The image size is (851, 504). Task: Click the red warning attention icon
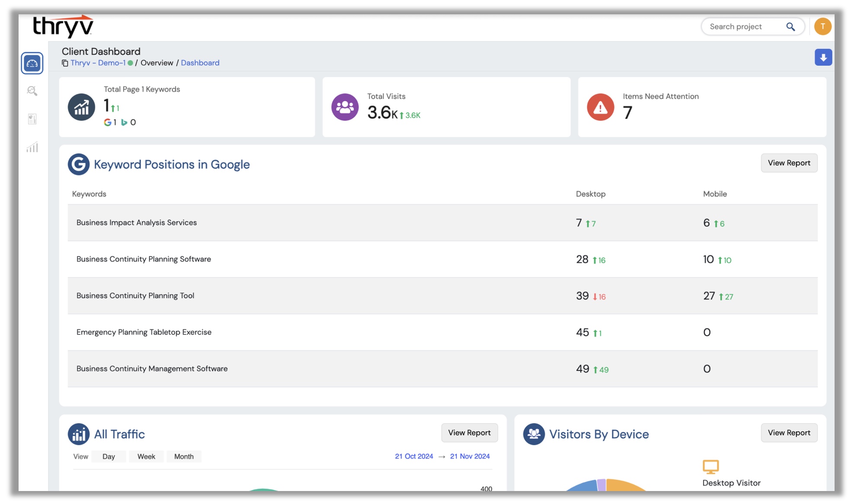click(600, 107)
